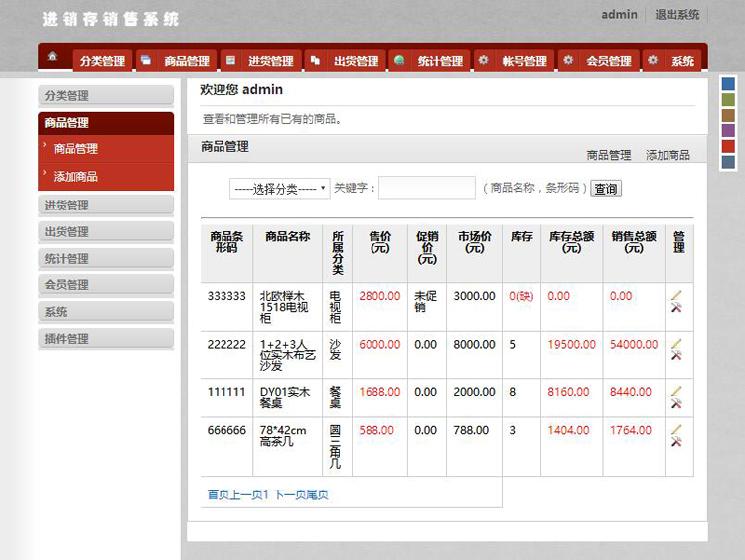Click the gear icon beside 系统 in the top navigation
This screenshot has height=560, width=745.
pos(653,60)
